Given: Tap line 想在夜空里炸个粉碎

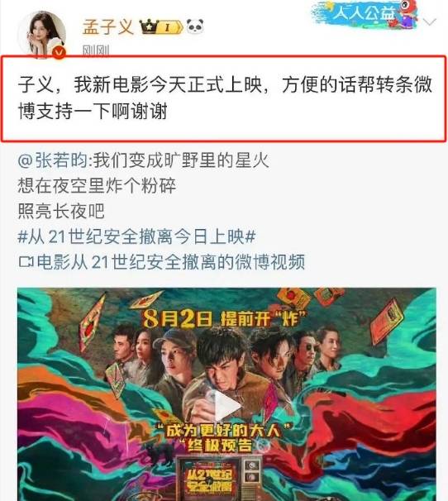Looking at the screenshot, I should click(97, 186).
